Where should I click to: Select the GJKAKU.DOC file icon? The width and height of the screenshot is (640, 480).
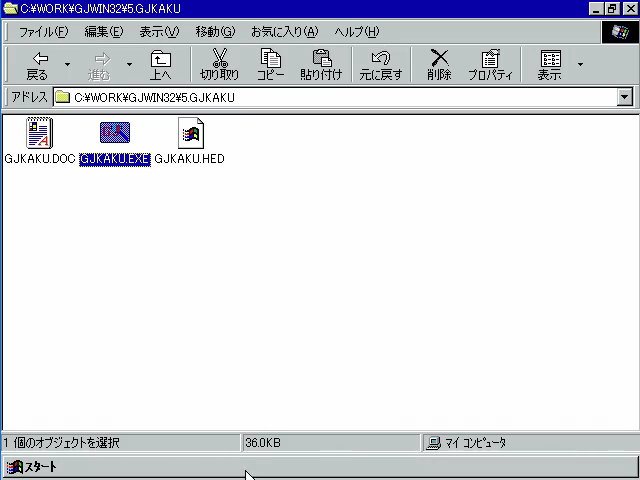click(x=39, y=133)
